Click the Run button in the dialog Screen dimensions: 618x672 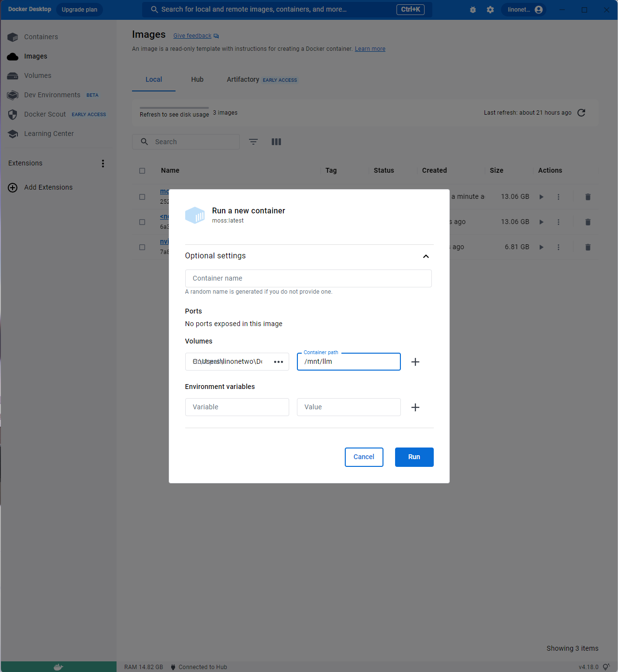(414, 457)
